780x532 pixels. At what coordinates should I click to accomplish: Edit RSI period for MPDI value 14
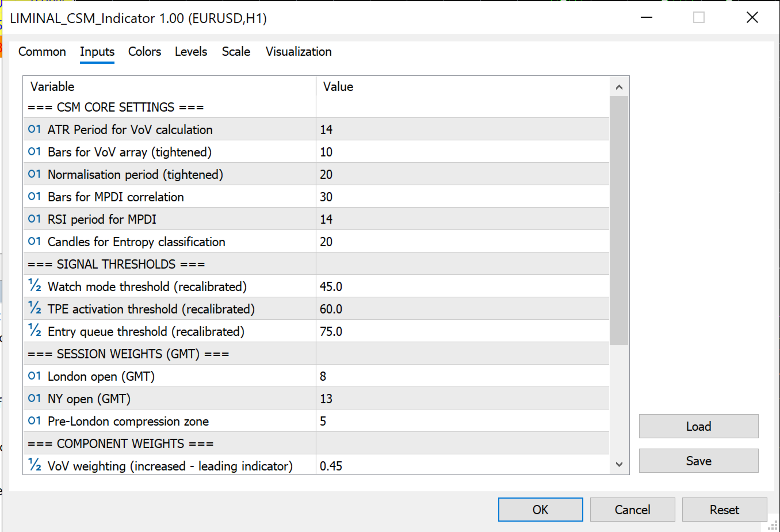(462, 219)
